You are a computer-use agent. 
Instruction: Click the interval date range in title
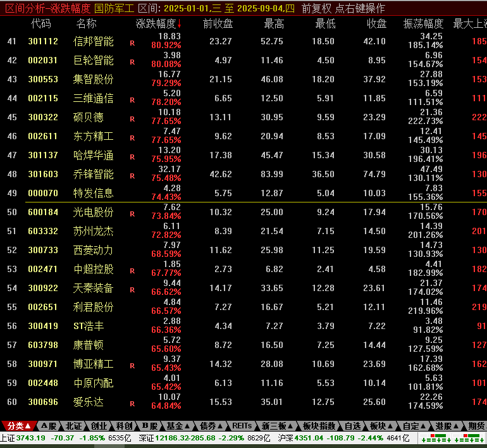(x=229, y=8)
